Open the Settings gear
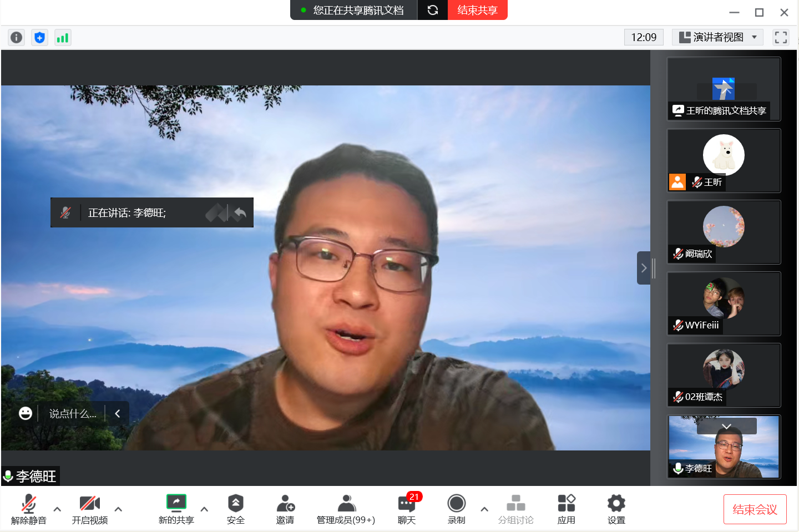 point(616,509)
